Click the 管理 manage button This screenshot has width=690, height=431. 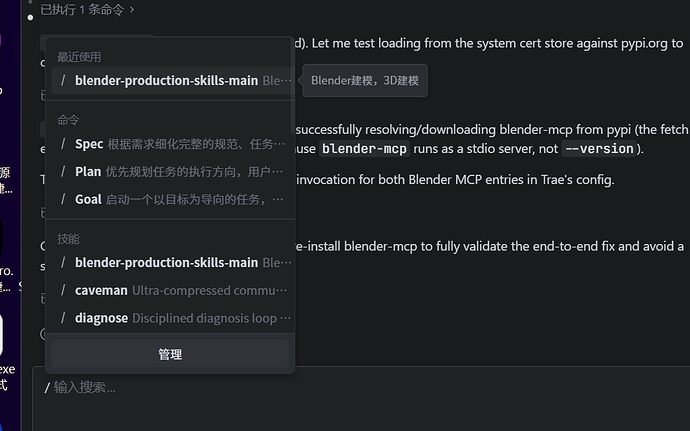point(170,354)
